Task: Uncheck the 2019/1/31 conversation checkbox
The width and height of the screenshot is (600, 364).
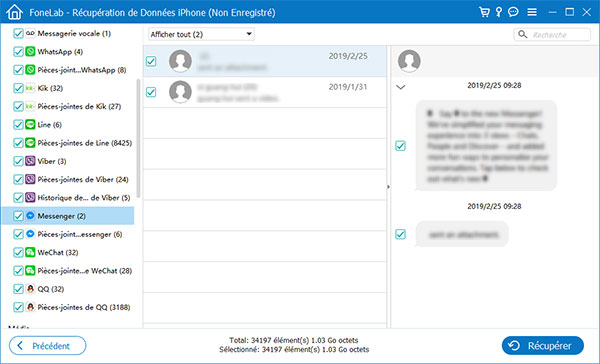Action: click(151, 92)
